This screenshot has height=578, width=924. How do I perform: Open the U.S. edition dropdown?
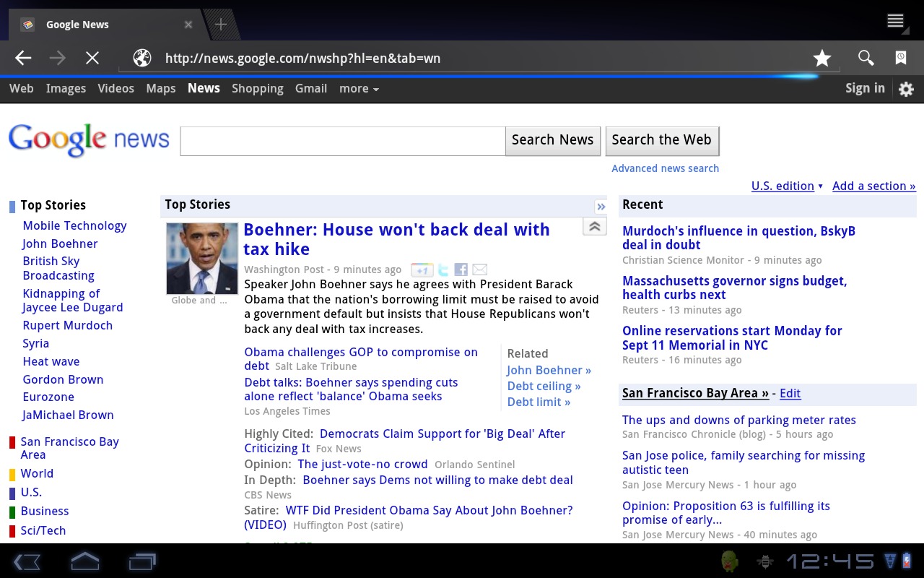(x=787, y=186)
